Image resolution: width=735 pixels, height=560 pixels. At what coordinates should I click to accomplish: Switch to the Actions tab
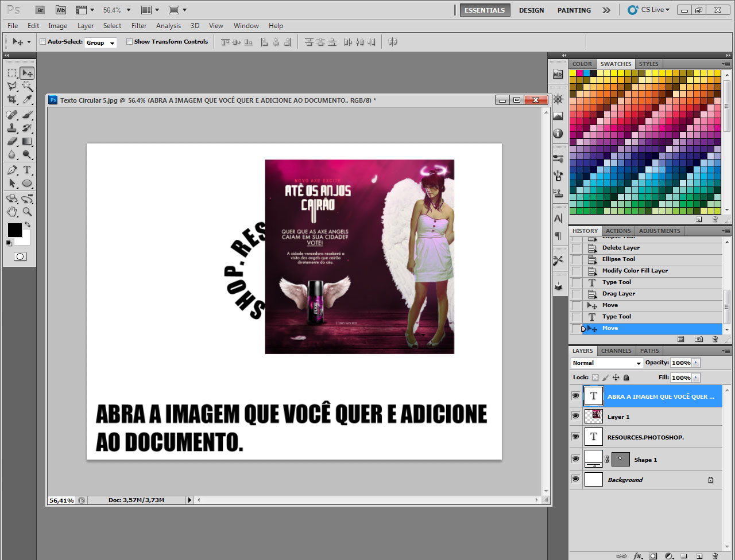[618, 231]
